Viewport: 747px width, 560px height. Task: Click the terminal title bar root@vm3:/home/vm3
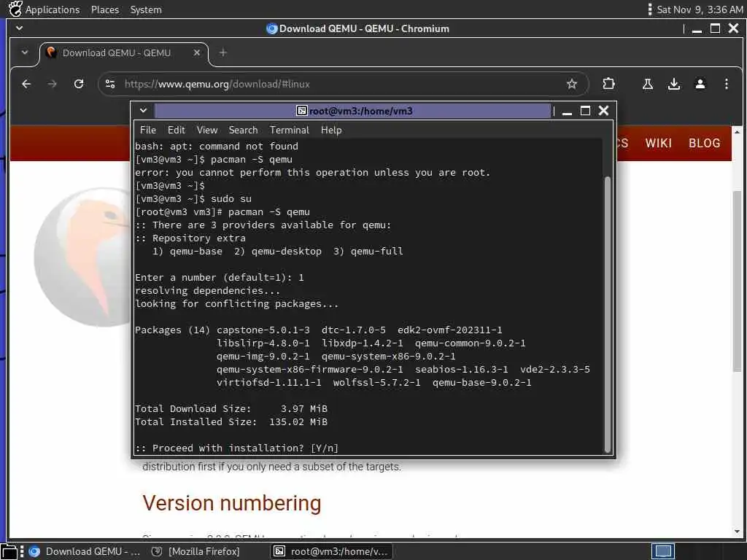click(352, 111)
